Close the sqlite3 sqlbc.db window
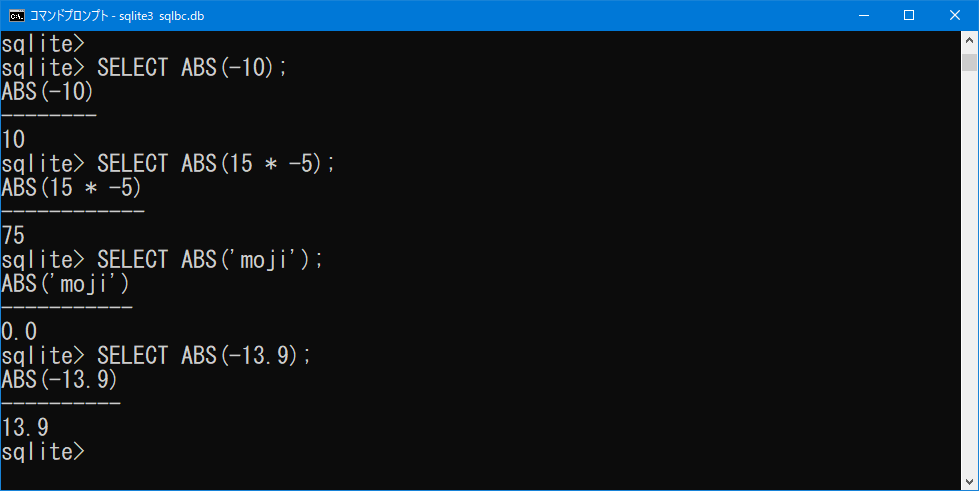Viewport: 979px width, 491px height. 955,16
